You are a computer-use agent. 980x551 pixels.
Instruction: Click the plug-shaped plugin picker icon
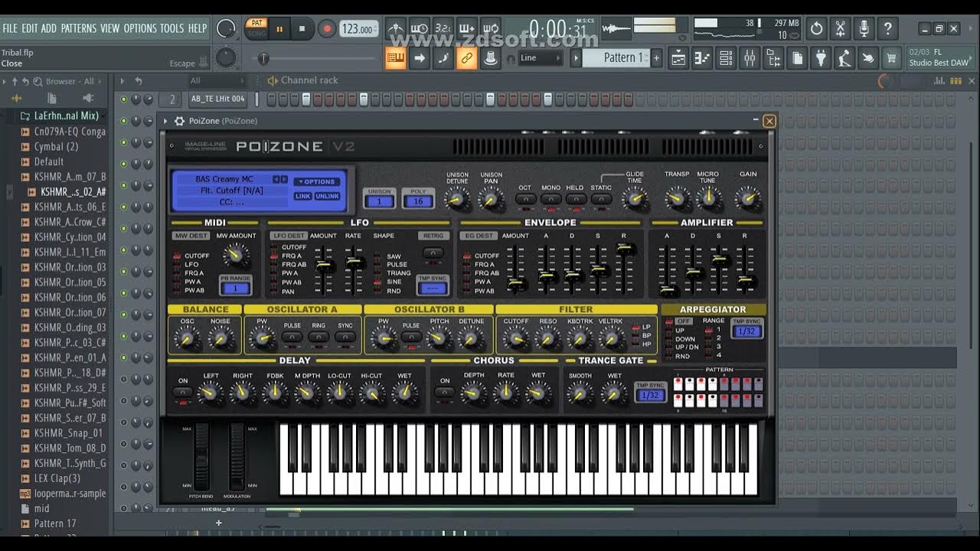click(x=821, y=57)
